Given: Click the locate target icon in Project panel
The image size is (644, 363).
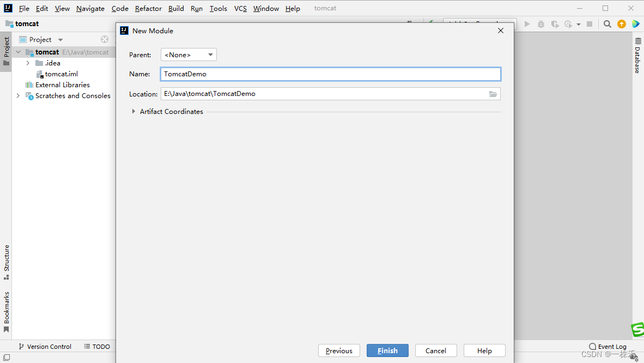Looking at the screenshot, I should pos(104,39).
